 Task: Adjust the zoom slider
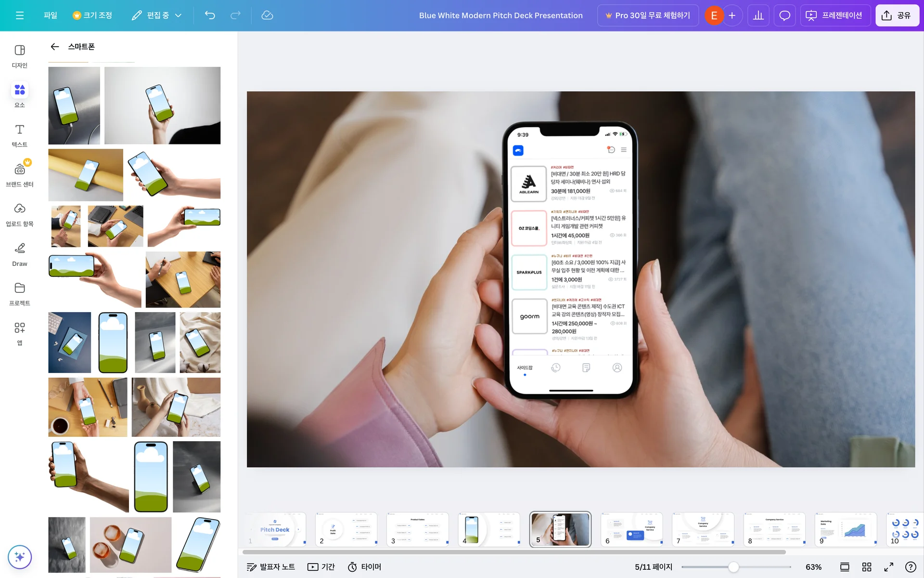[x=733, y=567]
